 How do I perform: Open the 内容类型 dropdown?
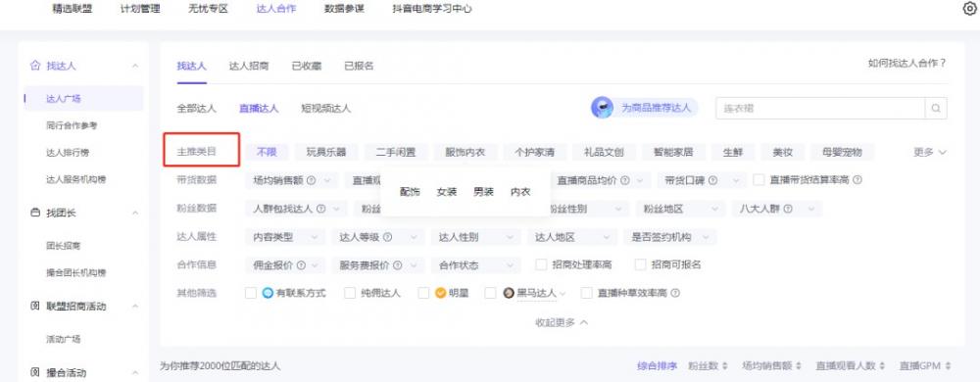[285, 237]
